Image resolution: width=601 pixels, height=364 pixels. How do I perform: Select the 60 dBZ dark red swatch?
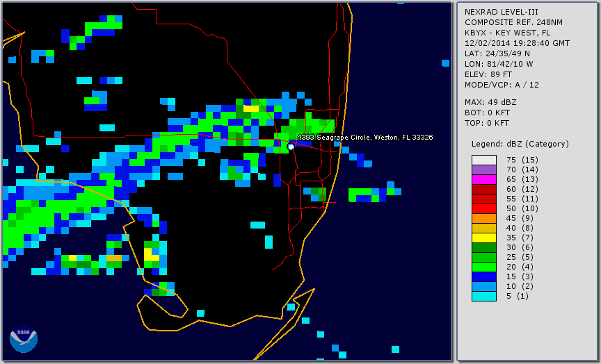(484, 189)
